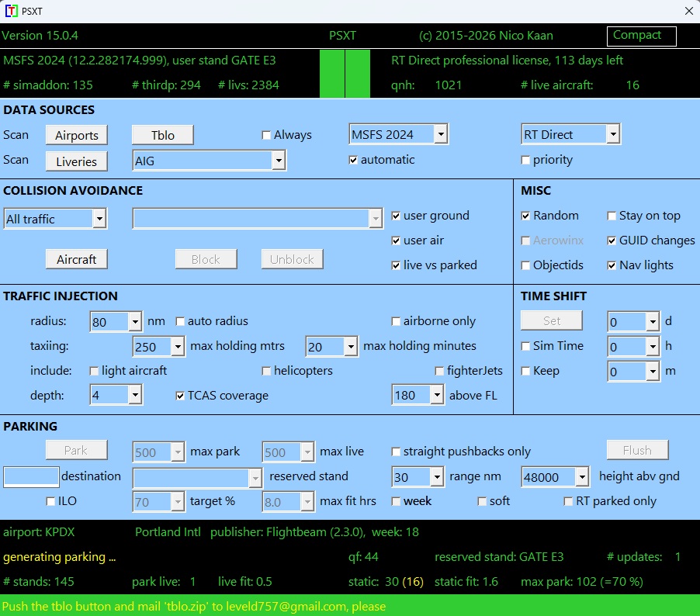This screenshot has height=616, width=700.
Task: Click the destination input field
Action: 31,476
